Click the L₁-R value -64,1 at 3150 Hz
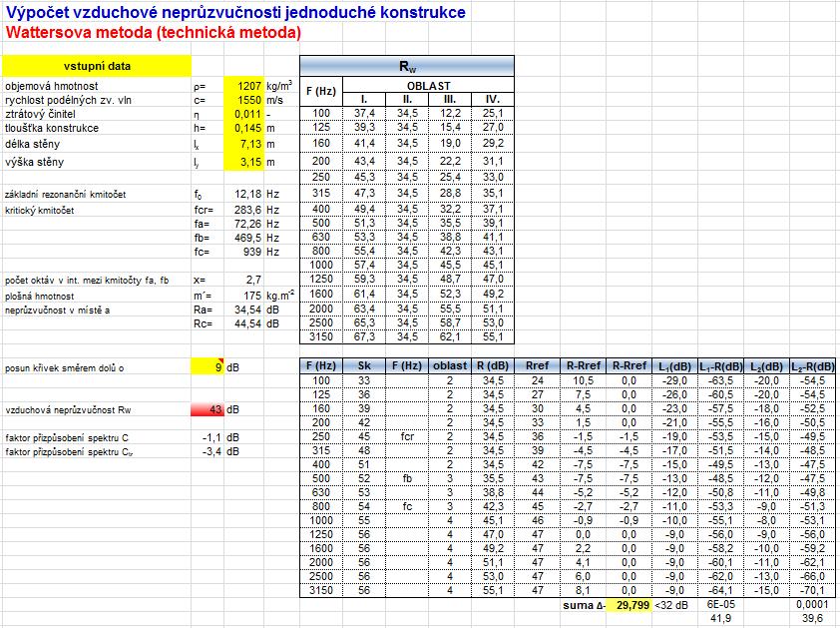Screen dimensions: 840x628 point(720,590)
